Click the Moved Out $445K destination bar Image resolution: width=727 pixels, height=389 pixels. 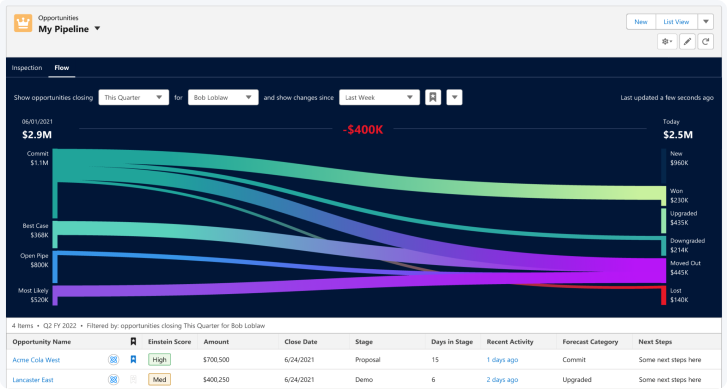[663, 271]
